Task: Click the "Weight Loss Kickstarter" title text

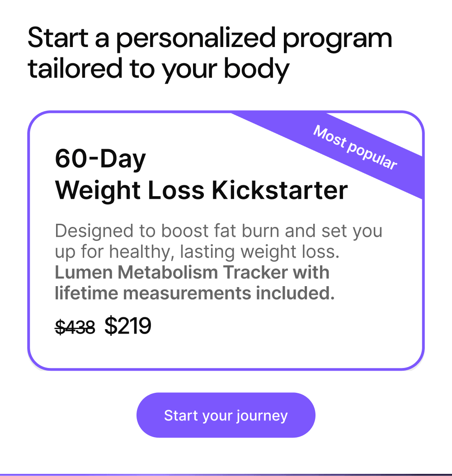Action: pos(201,191)
